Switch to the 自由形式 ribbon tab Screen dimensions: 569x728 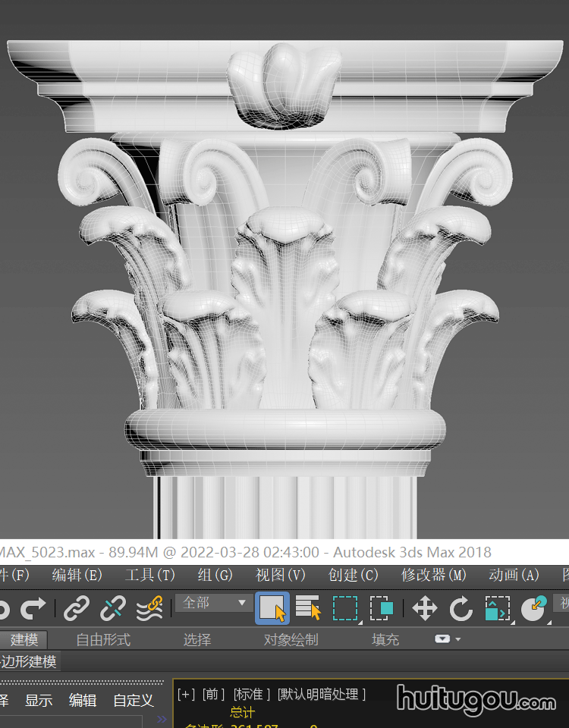(103, 639)
